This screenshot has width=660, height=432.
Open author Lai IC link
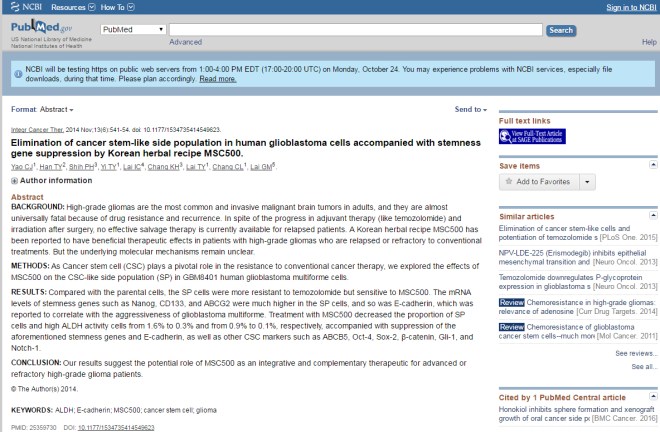click(x=132, y=167)
